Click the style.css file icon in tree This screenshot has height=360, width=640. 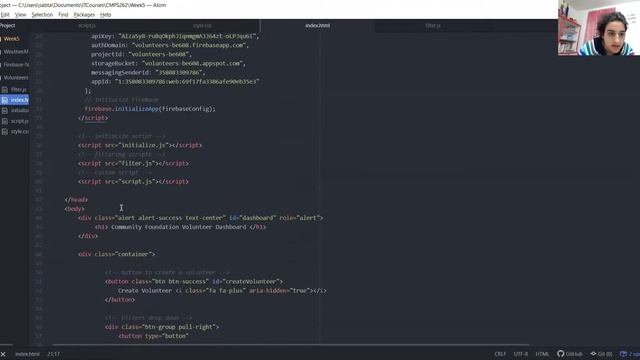[x=4, y=132]
